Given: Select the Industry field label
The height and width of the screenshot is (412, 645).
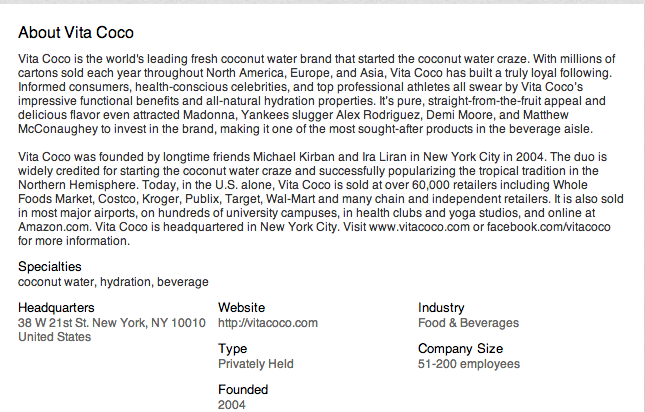Looking at the screenshot, I should point(441,308).
